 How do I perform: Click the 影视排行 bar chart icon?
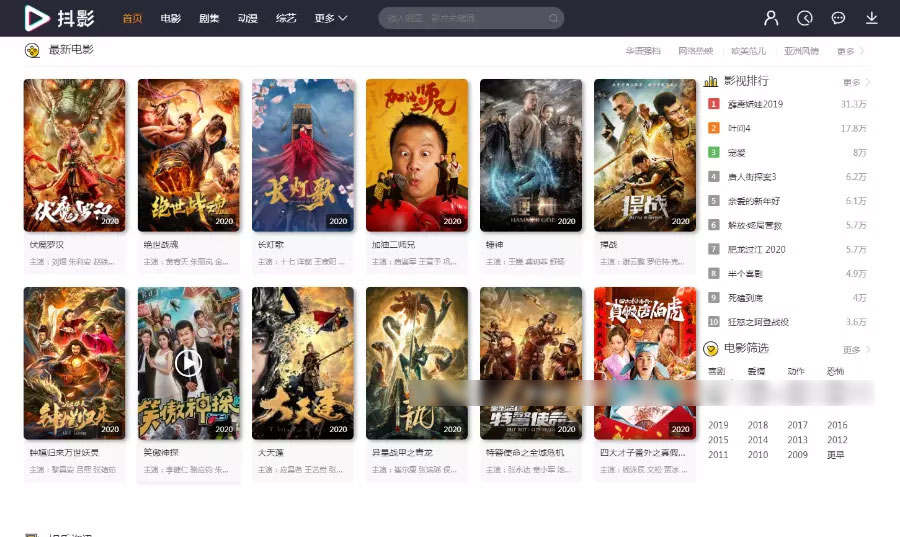tap(711, 81)
